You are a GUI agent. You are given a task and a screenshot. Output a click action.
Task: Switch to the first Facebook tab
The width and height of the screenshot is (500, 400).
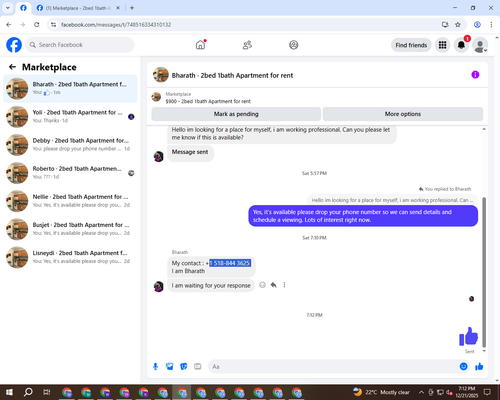pyautogui.click(x=23, y=8)
